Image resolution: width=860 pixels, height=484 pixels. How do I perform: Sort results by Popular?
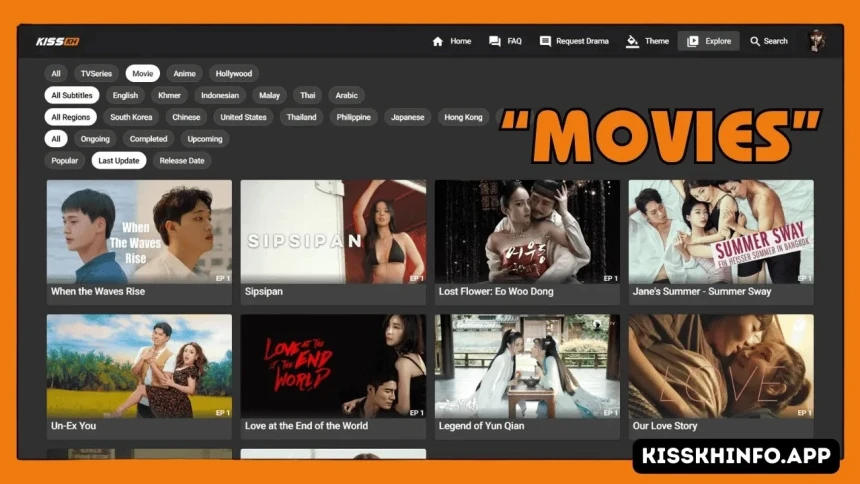[x=65, y=161]
